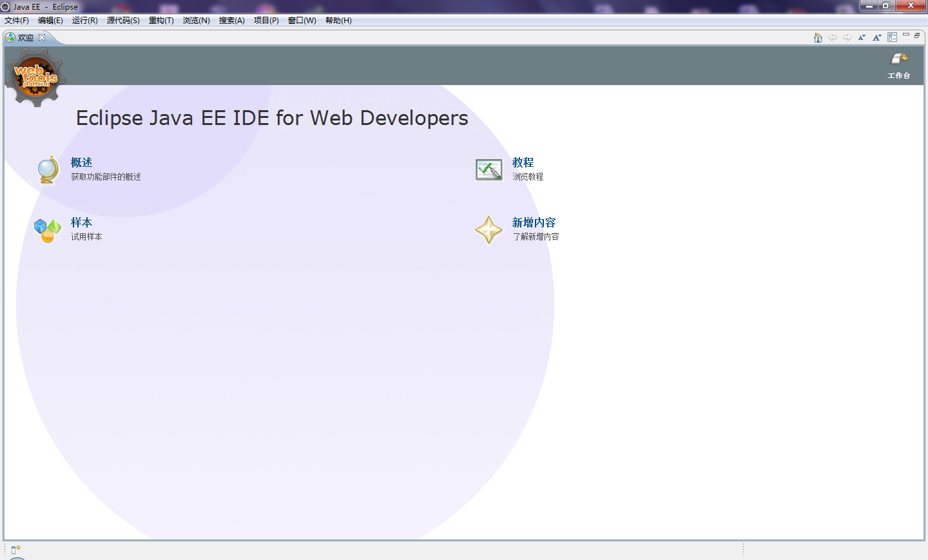Open the 源代码(S) menu
Viewport: 928px width, 560px height.
pos(123,21)
